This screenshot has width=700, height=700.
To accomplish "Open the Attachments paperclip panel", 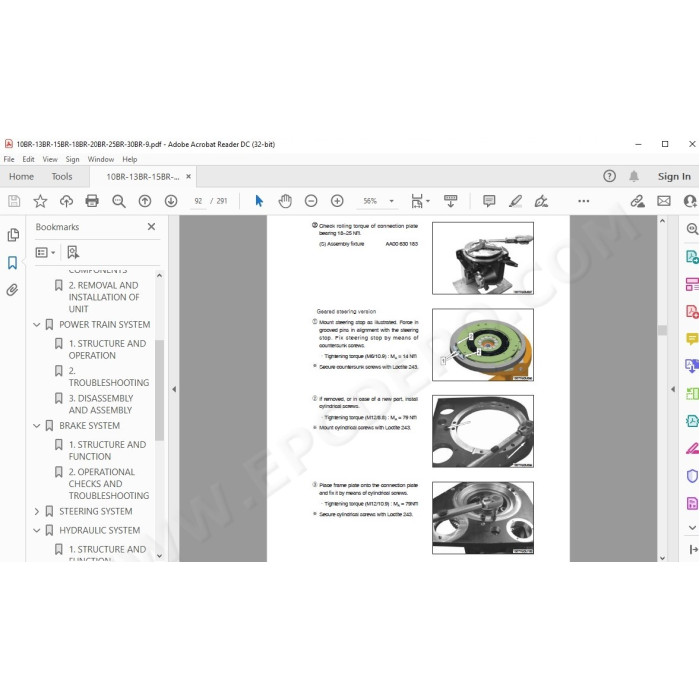I will [x=12, y=290].
